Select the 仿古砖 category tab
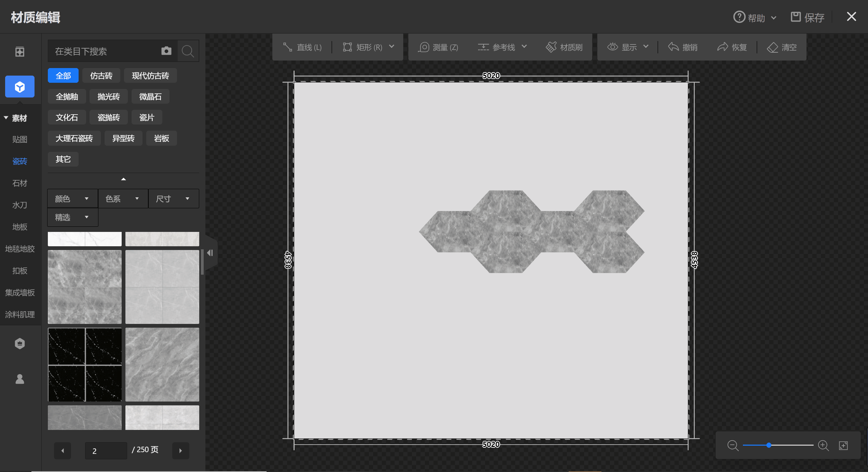This screenshot has width=868, height=472. [101, 76]
